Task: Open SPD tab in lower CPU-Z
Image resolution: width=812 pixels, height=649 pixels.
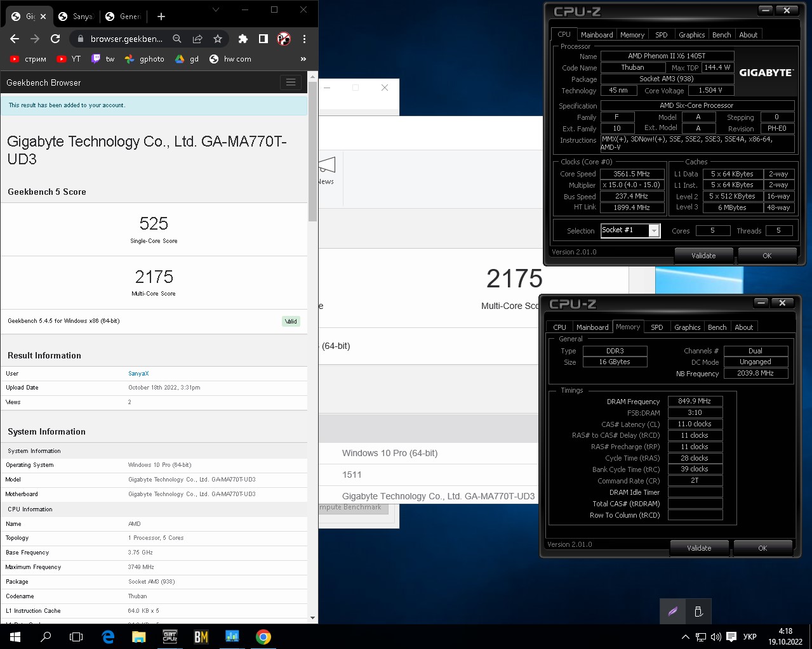Action: pyautogui.click(x=657, y=327)
